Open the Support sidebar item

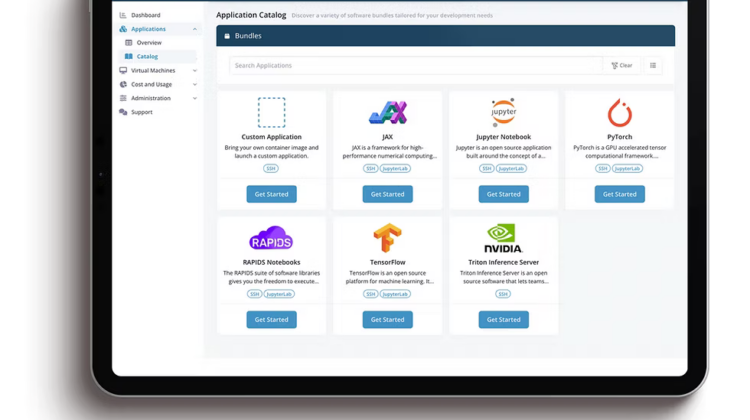pos(141,112)
